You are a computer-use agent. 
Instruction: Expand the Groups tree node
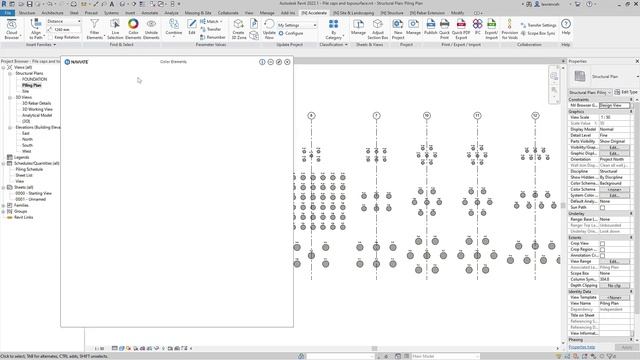click(x=4, y=211)
